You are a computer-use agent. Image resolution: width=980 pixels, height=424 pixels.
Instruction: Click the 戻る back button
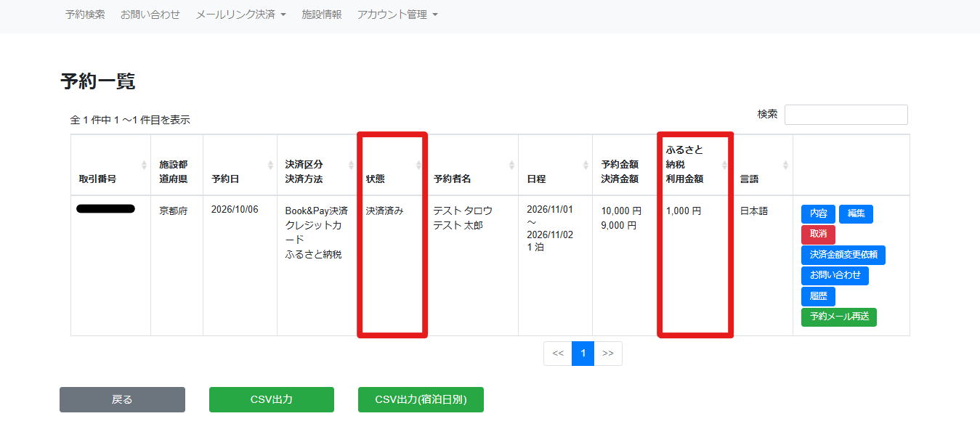click(x=122, y=399)
